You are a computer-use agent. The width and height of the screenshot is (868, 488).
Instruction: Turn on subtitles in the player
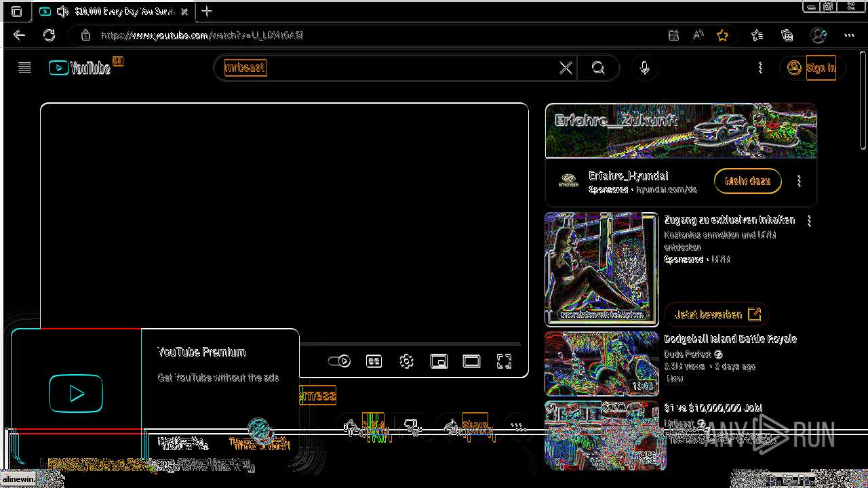(374, 361)
